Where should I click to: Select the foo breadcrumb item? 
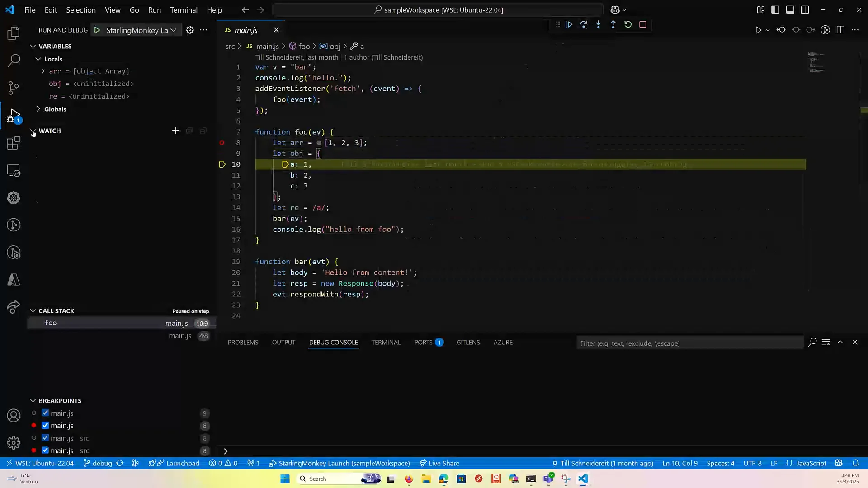304,46
